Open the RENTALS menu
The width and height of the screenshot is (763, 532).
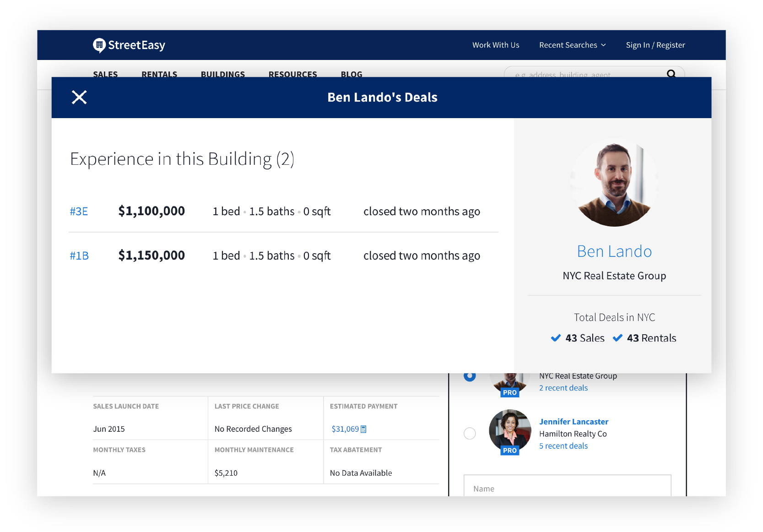tap(159, 74)
